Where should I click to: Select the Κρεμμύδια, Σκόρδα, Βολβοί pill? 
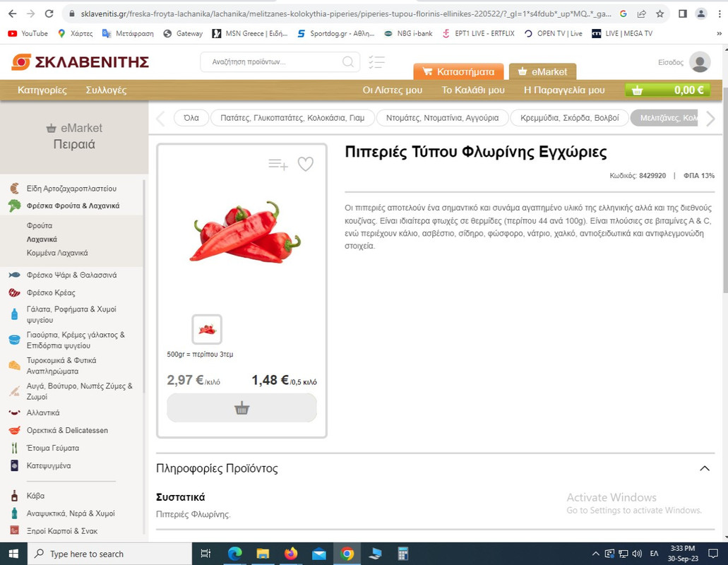(x=569, y=118)
